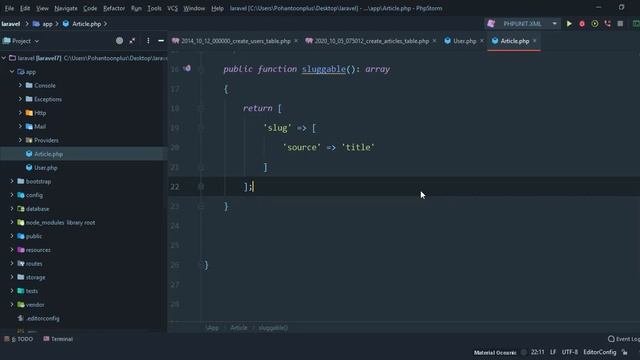Viewport: 640px width, 360px height.
Task: Collapse the laravel project root node
Action: tap(4, 58)
